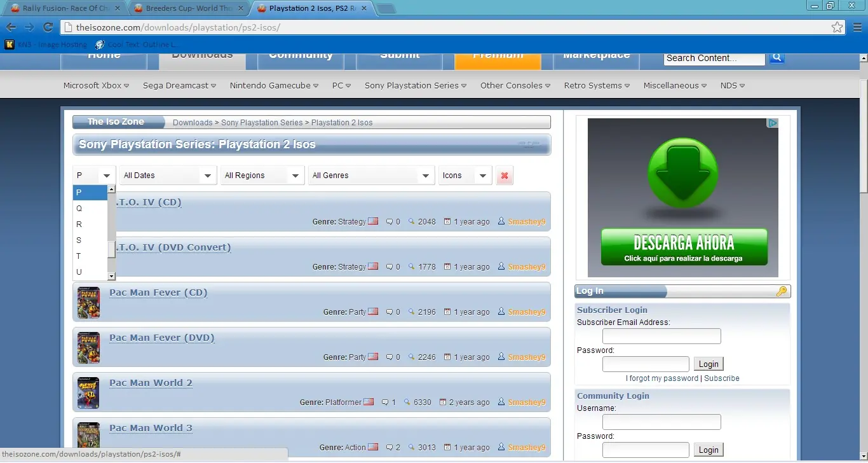The image size is (868, 463).
Task: Expand the Nintendo Gamecube menu
Action: [274, 85]
